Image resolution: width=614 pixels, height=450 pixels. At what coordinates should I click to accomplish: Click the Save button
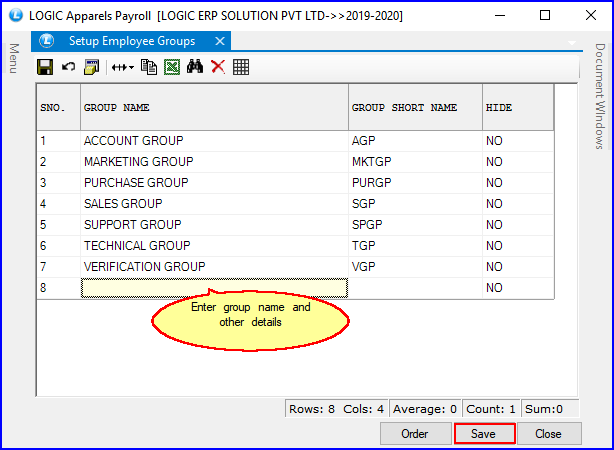(484, 434)
